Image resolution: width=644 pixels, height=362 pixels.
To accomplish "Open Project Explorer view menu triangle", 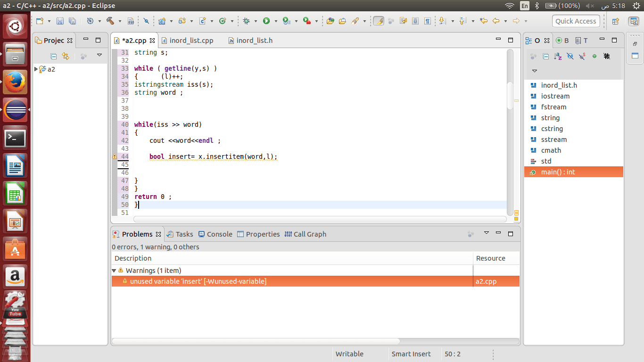I will [99, 56].
